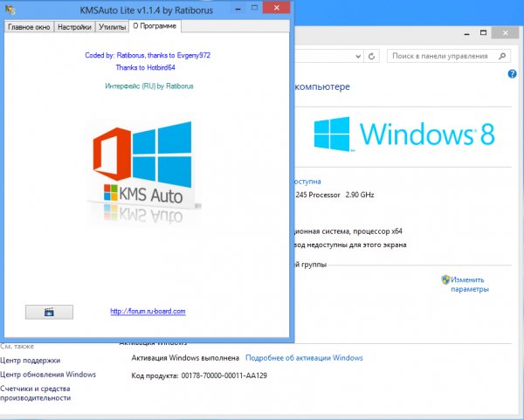
Task: Click the 245 Processor 2.90 GHz text
Action: pyautogui.click(x=334, y=195)
